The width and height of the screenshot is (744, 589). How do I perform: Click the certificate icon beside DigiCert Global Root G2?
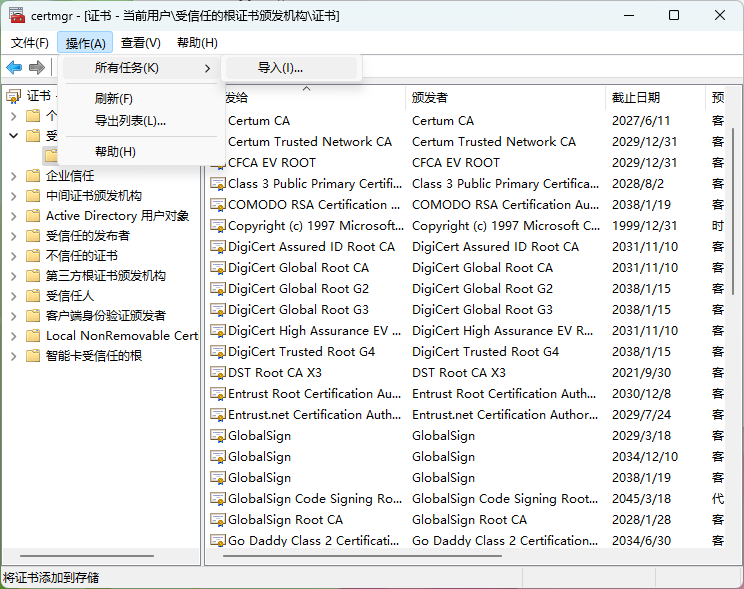[218, 289]
